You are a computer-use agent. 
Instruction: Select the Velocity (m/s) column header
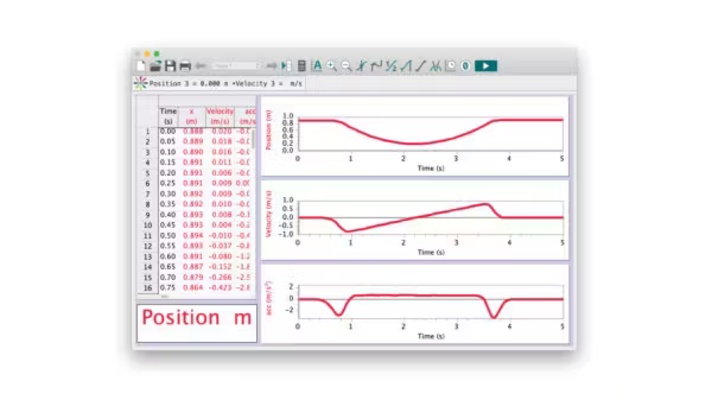pos(220,116)
